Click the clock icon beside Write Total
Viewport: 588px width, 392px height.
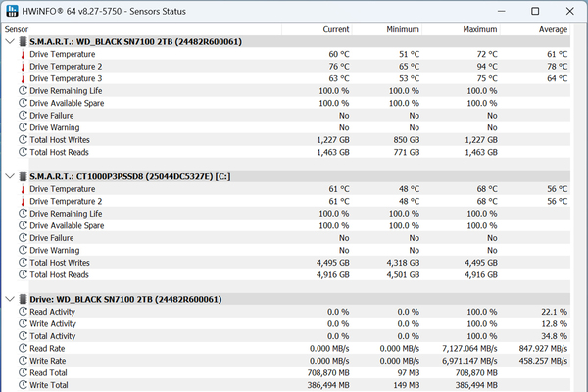click(x=23, y=385)
